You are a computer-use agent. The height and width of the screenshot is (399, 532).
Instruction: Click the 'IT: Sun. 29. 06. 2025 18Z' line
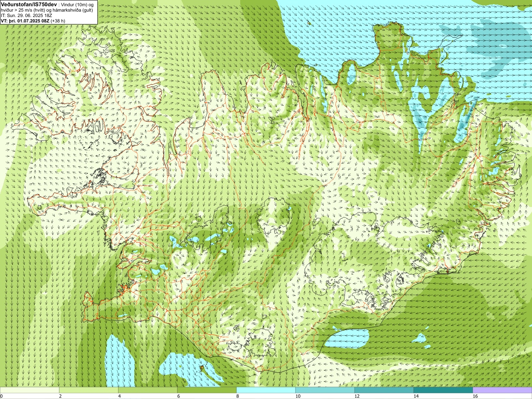coord(27,15)
